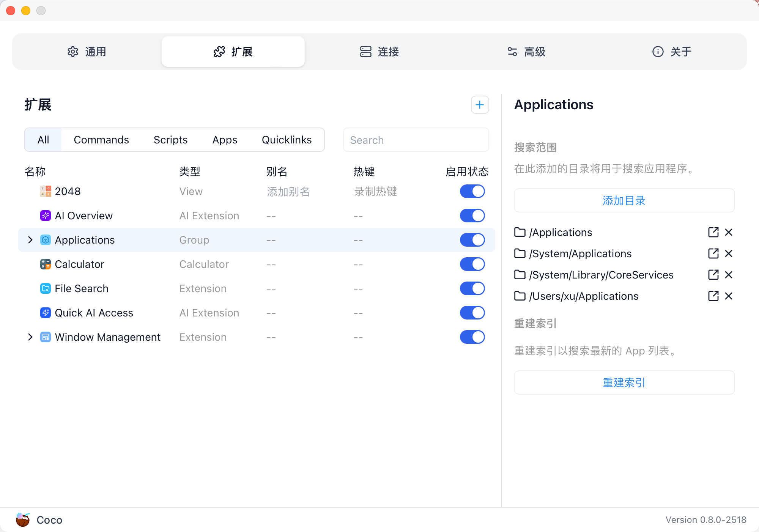Remove /System/Applications directory with X icon
The image size is (759, 532).
click(x=728, y=253)
